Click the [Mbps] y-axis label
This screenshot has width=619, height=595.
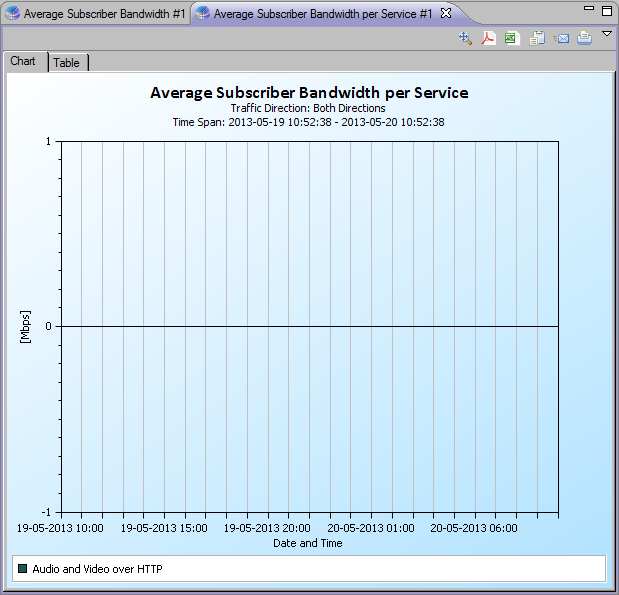[x=25, y=327]
